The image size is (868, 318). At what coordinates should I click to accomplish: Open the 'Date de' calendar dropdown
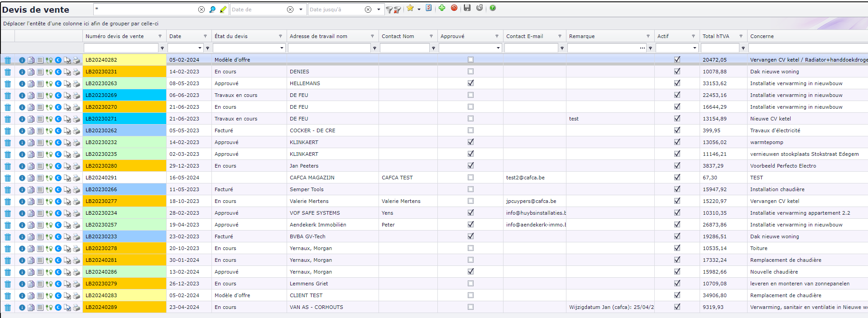click(301, 10)
